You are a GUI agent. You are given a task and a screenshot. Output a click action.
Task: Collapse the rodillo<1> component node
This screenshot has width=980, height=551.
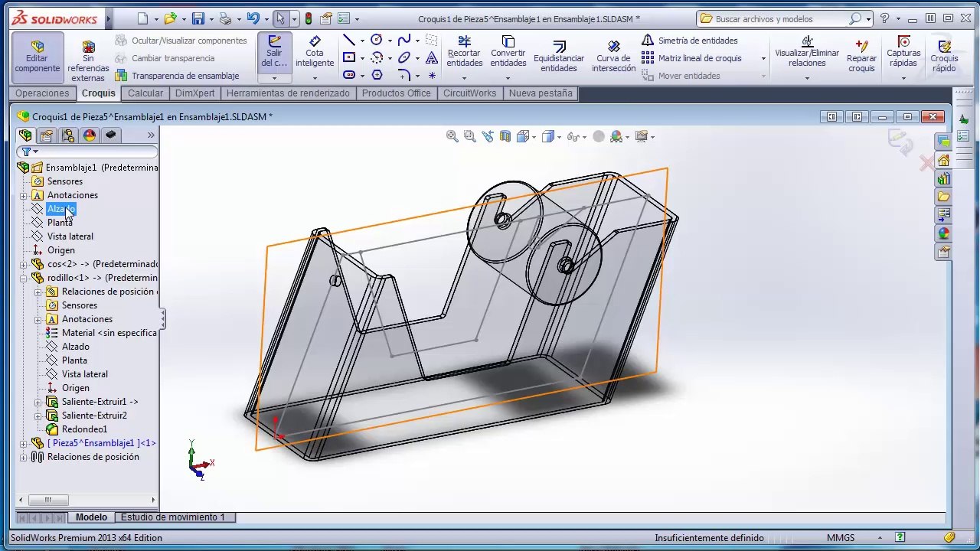(x=24, y=278)
